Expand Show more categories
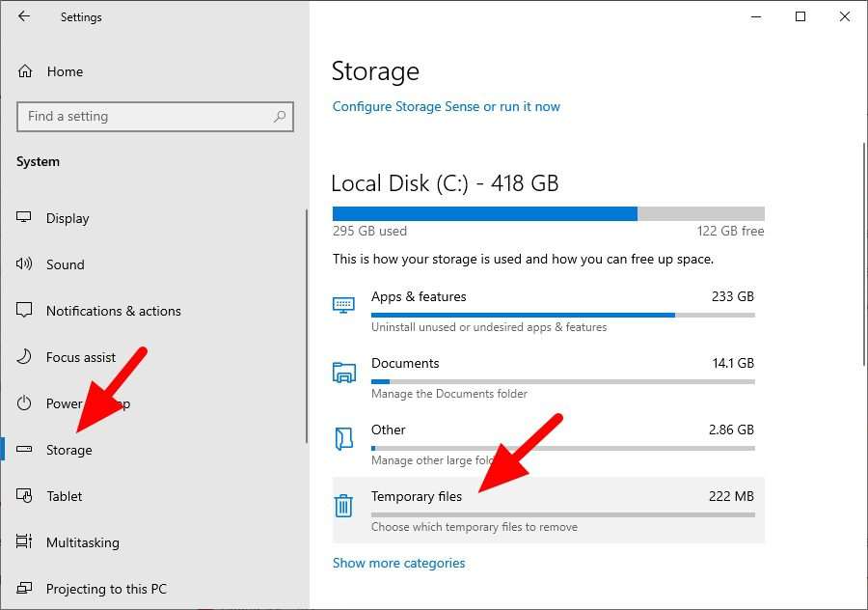Viewport: 868px width, 610px height. click(x=398, y=563)
